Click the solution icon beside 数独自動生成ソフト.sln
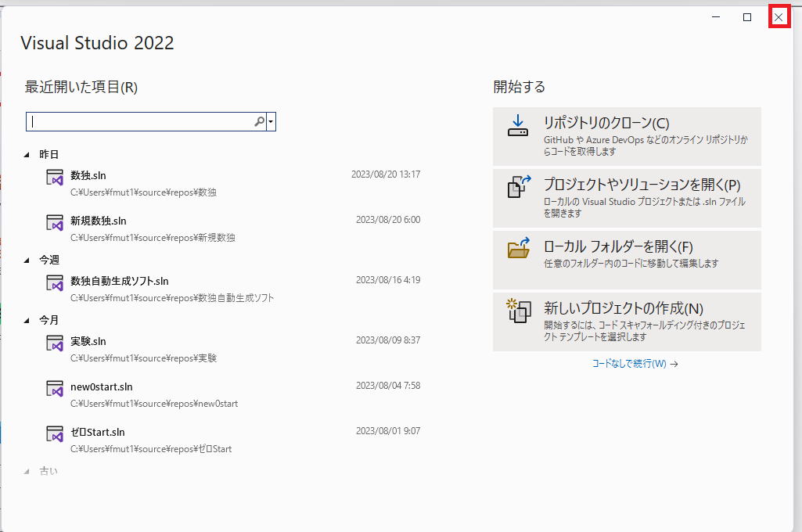Screen dimensions: 802x532 55,283
